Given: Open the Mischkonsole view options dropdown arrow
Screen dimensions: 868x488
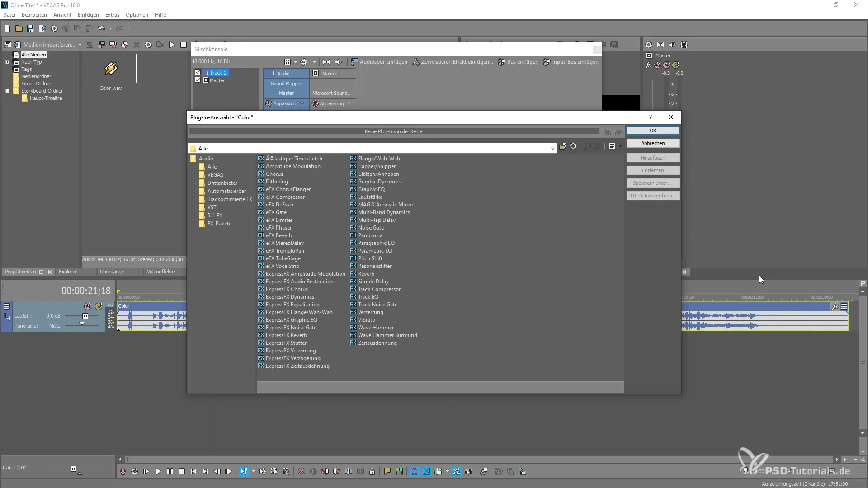Looking at the screenshot, I should pos(295,62).
